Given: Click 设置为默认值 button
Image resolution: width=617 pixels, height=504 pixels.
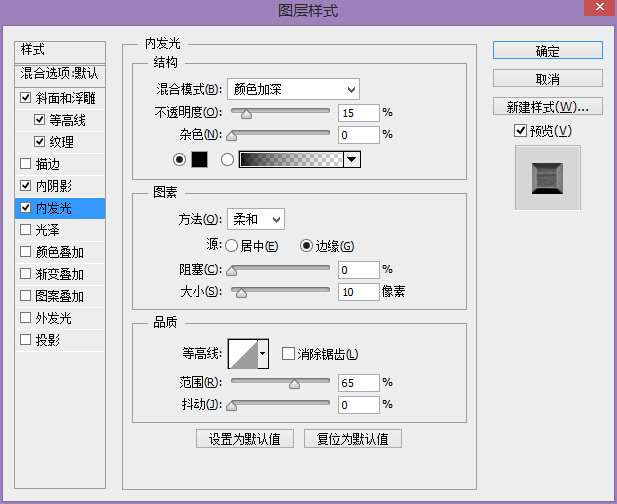Looking at the screenshot, I should tap(244, 439).
